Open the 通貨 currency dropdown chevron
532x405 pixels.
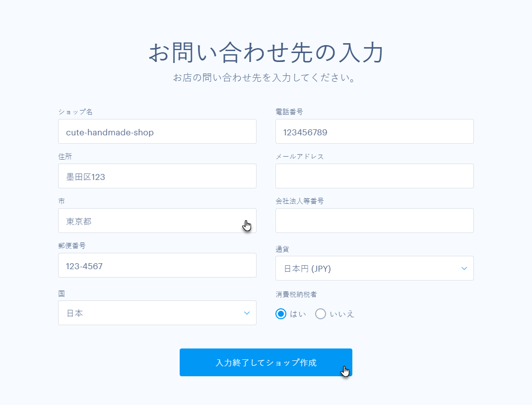[x=465, y=268]
